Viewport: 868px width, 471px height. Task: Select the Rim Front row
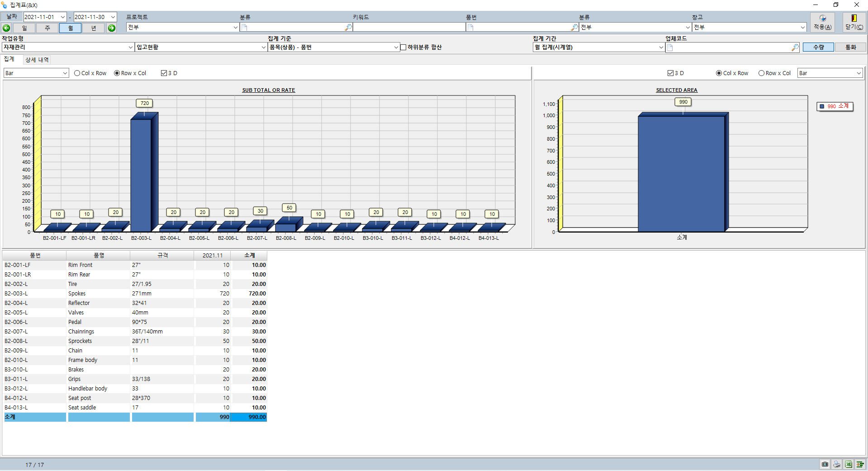(x=135, y=265)
